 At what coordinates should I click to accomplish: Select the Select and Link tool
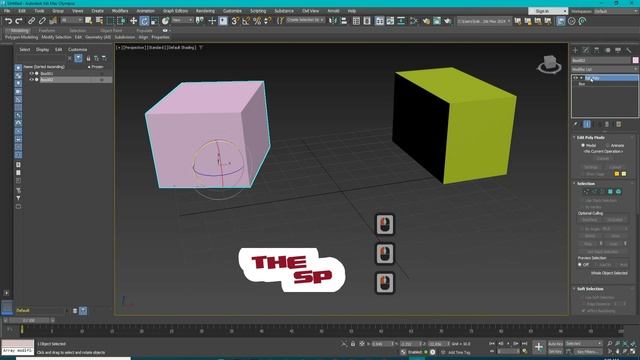[x=31, y=21]
